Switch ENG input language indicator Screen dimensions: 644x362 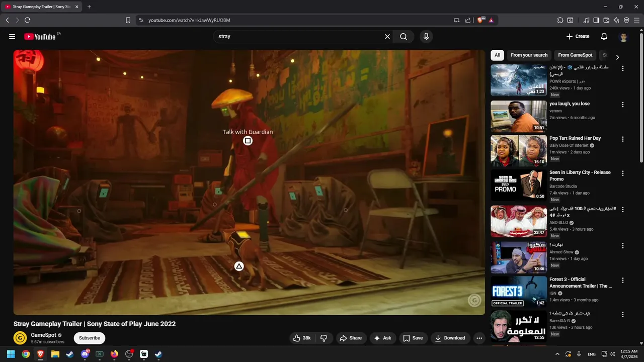click(x=592, y=354)
